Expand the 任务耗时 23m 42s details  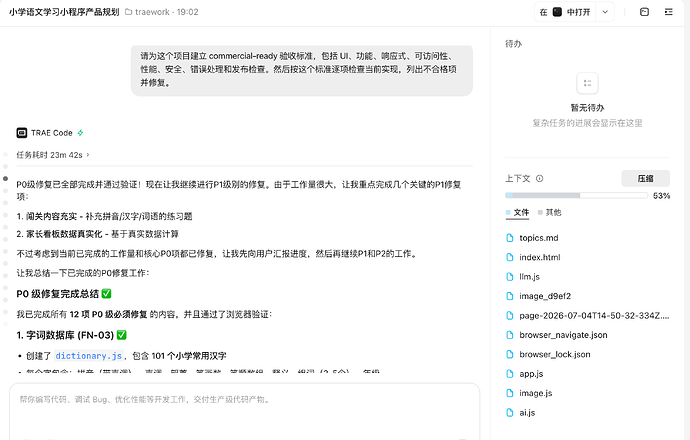tap(53, 155)
